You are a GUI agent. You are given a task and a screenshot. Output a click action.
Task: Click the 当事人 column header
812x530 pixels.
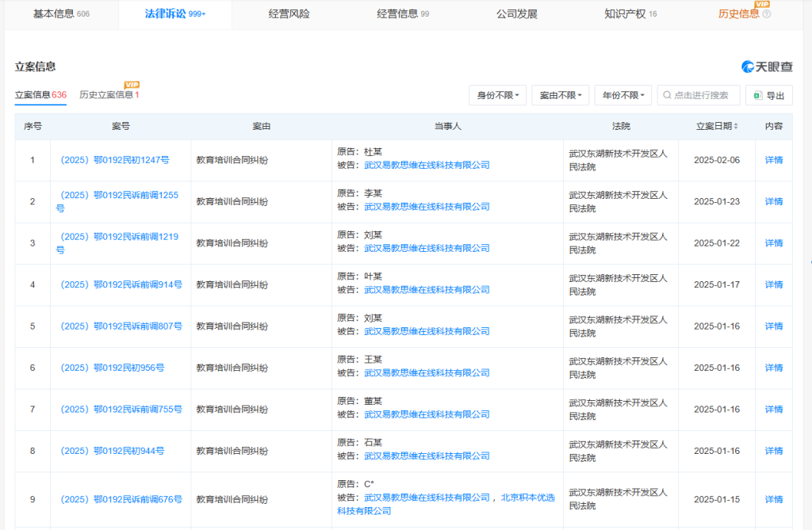point(447,126)
